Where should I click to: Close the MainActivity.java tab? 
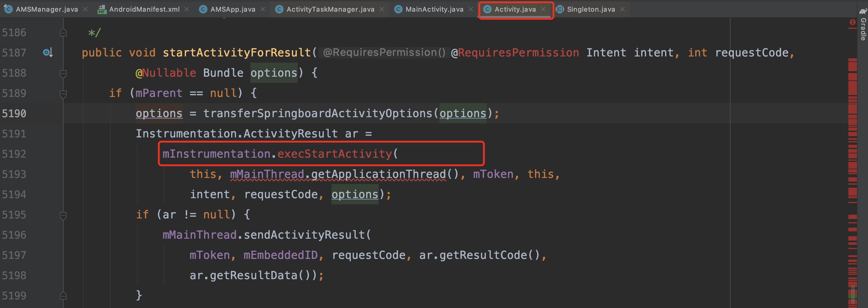click(471, 10)
